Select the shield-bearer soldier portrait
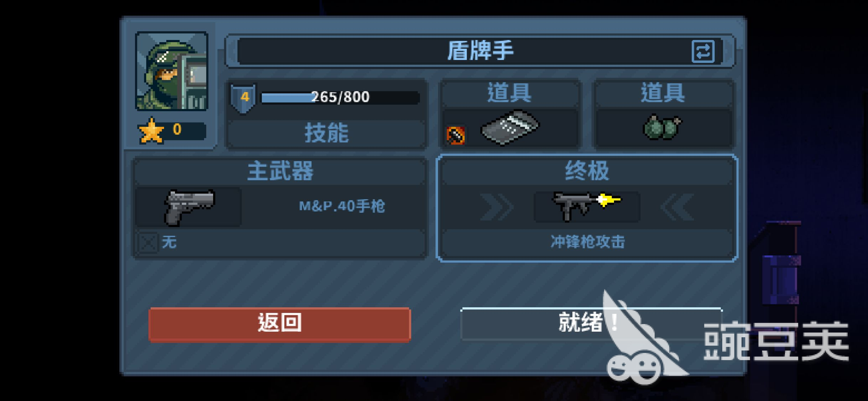This screenshot has height=401, width=868. pos(172,71)
